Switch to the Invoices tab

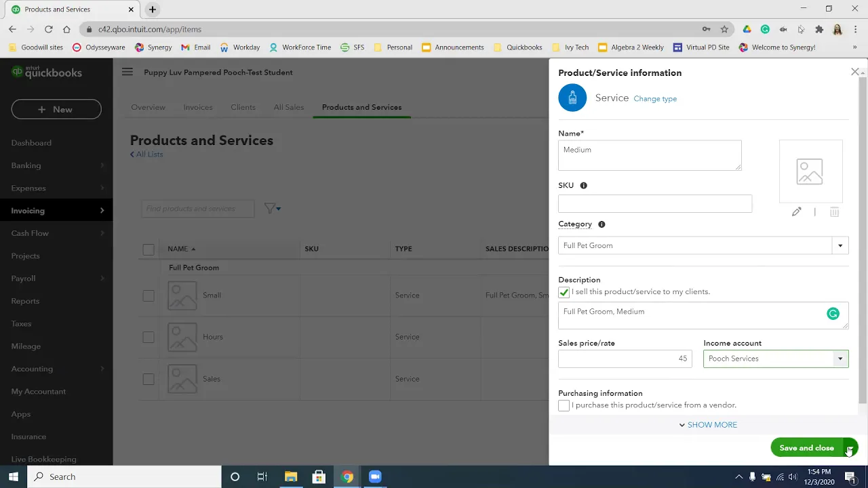coord(198,107)
